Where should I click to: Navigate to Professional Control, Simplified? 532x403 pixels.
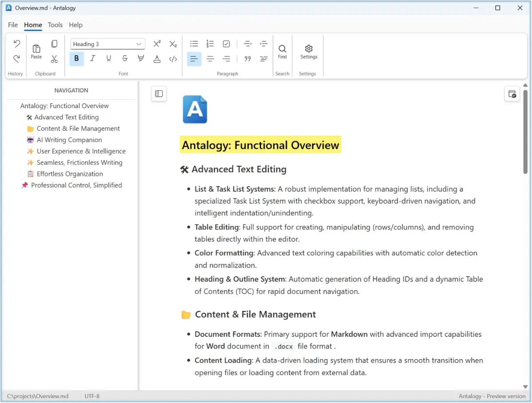[72, 185]
